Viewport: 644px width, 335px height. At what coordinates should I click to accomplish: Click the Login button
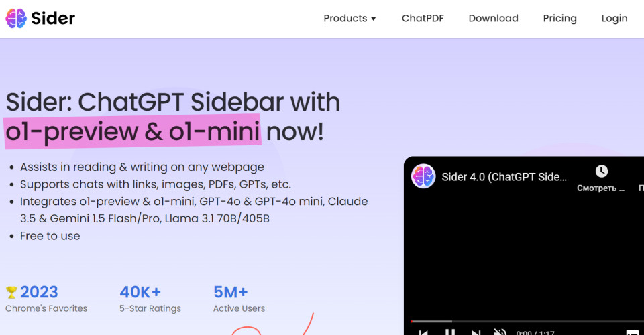pyautogui.click(x=614, y=18)
